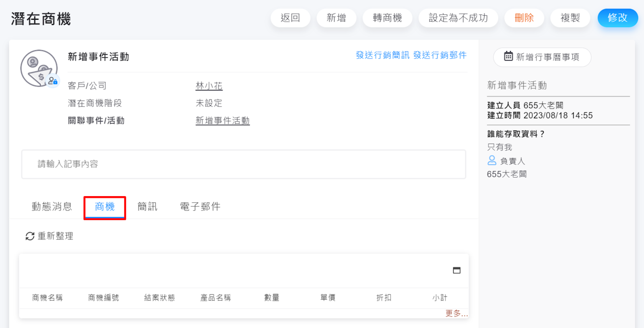Click the refresh icon beside 重新整理
Viewport: 644px width, 328px height.
coord(30,236)
